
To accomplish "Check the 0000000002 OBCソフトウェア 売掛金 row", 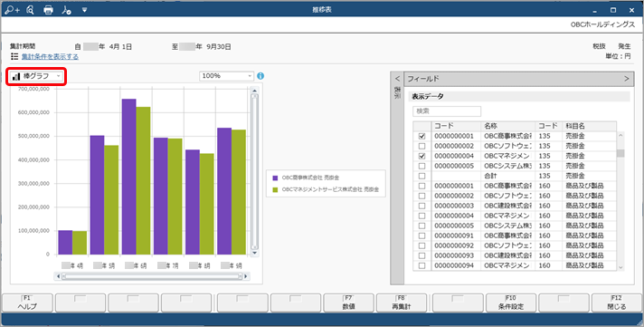I will [421, 146].
